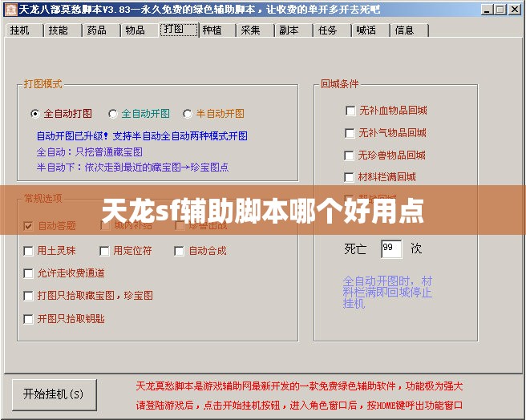Maximize the 天龙八部莫愁脚本 window
The image size is (526, 420).
click(x=500, y=10)
